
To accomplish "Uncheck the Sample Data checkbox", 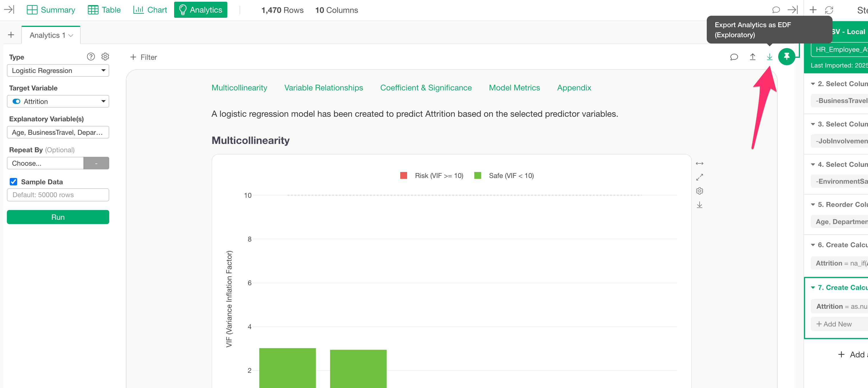I will (13, 182).
